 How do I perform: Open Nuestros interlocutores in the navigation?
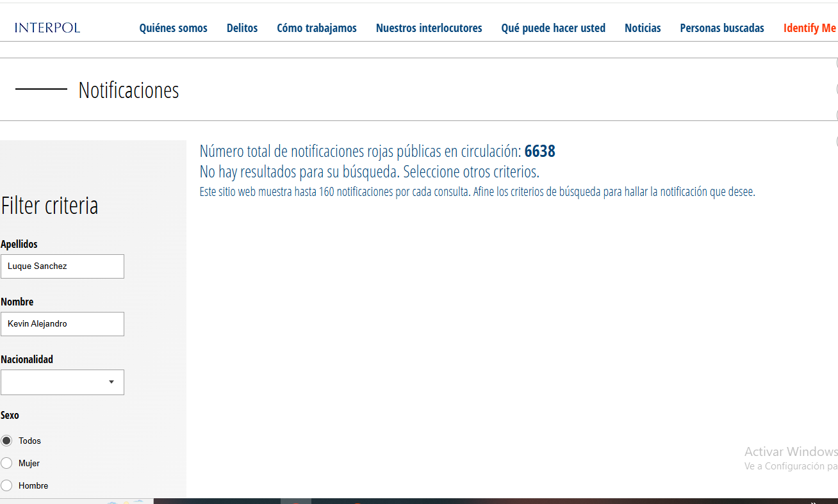click(429, 28)
